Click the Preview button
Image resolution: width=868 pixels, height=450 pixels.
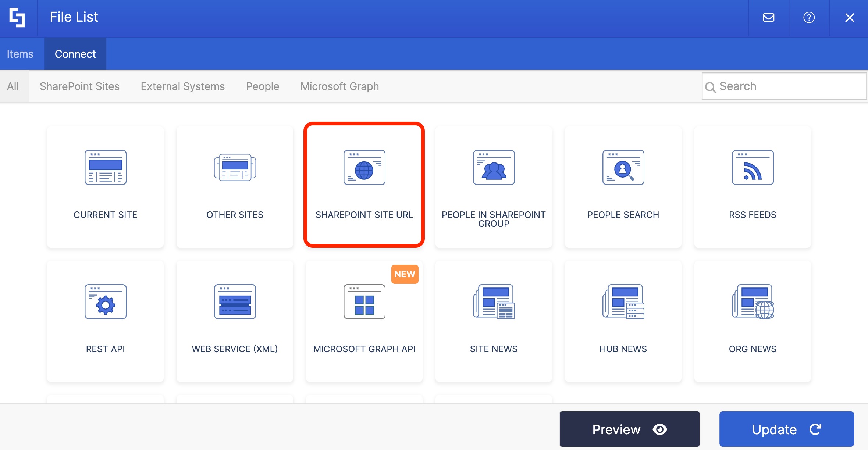629,429
